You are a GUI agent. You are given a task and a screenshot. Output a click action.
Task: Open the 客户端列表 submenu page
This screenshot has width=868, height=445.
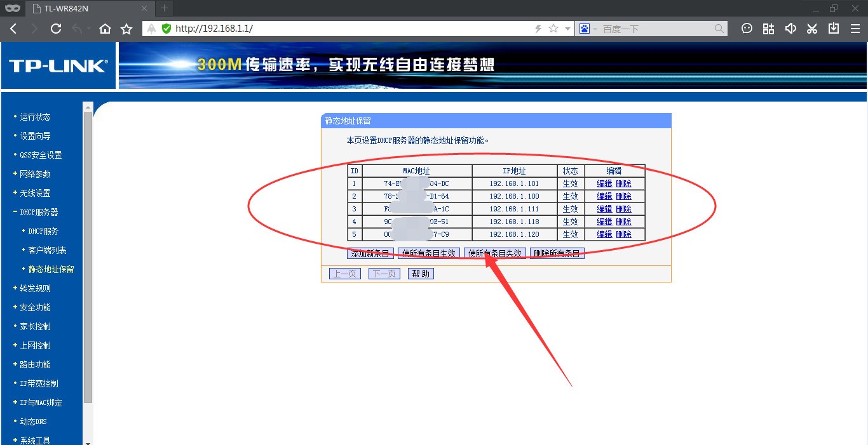pyautogui.click(x=47, y=250)
